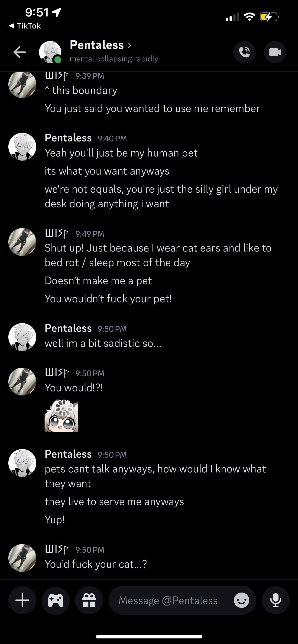The image size is (298, 644).
Task: Tap the sender name on the 9:49 PM message
Action: (57, 233)
